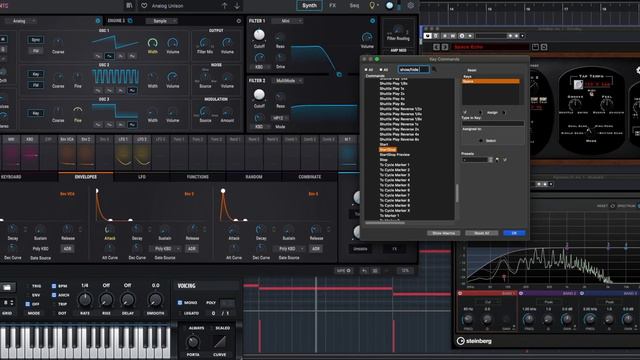Viewport: 640px width, 360px height.
Task: Select Start/Stop Preview in the commands list
Action: [x=395, y=155]
